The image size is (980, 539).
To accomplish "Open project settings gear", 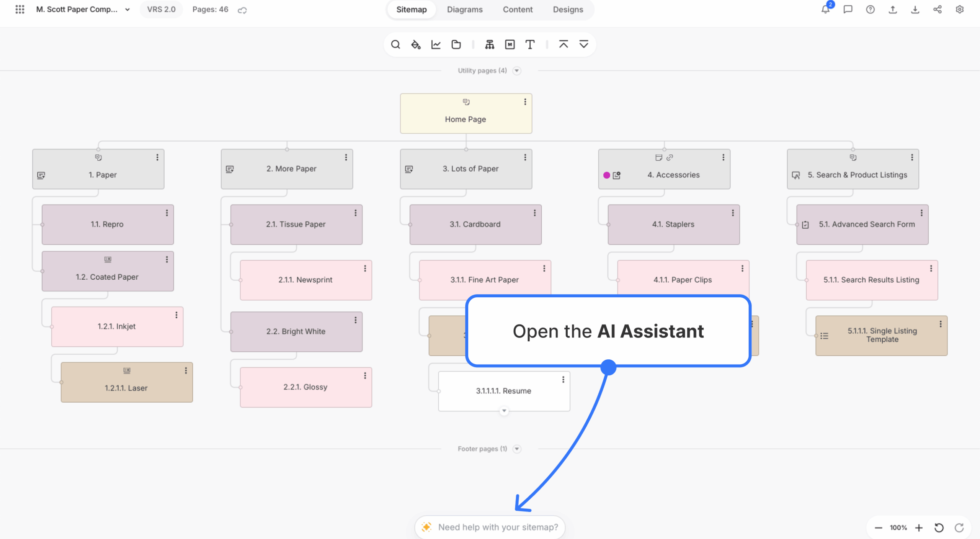I will [x=960, y=10].
